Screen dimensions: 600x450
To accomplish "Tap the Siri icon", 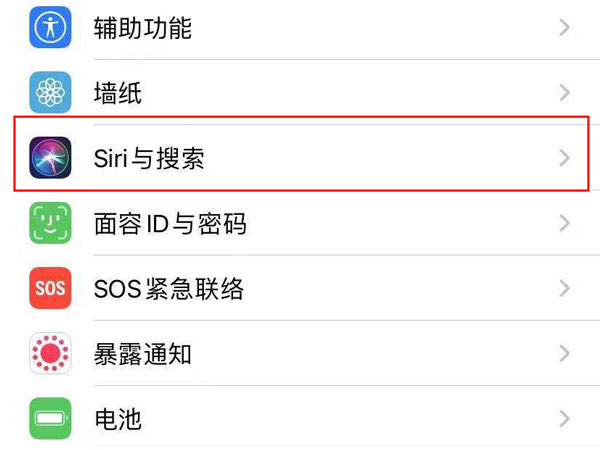I will tap(50, 158).
